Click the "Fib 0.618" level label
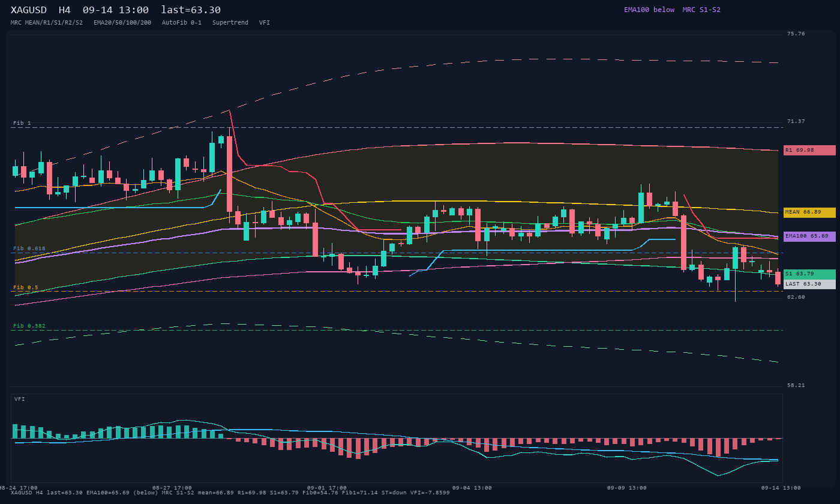Viewport: 840px width, 504px height. tap(29, 248)
